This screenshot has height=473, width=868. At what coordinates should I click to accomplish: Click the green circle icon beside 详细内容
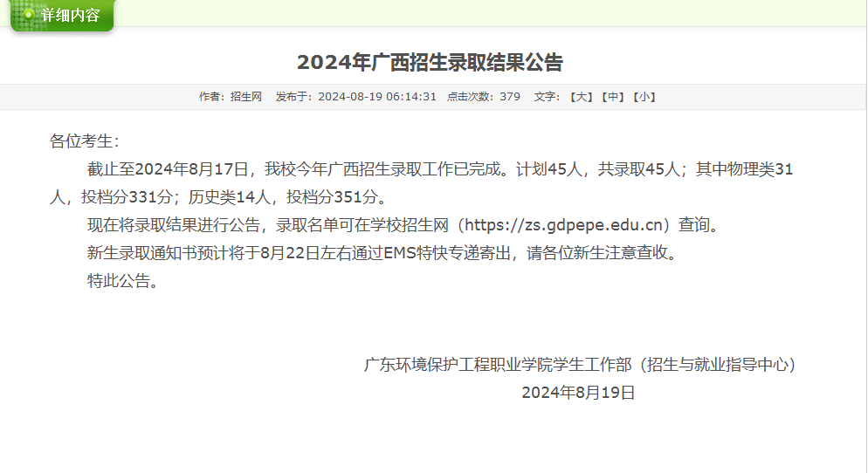(x=29, y=15)
